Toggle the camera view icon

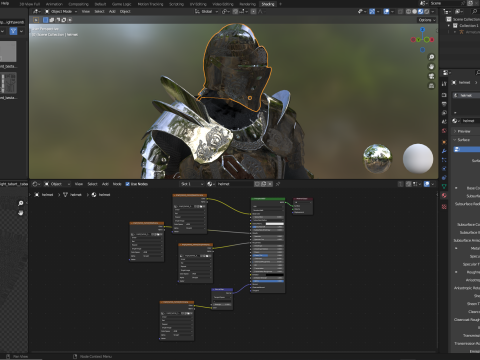tap(431, 76)
